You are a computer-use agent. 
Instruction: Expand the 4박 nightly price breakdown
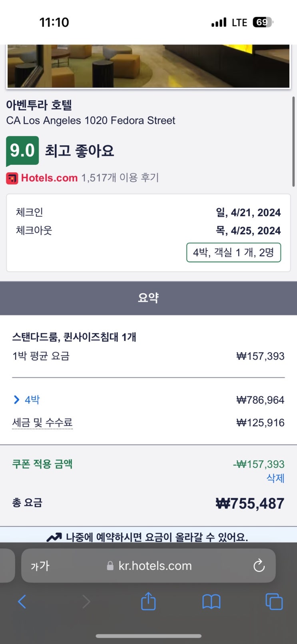point(26,400)
